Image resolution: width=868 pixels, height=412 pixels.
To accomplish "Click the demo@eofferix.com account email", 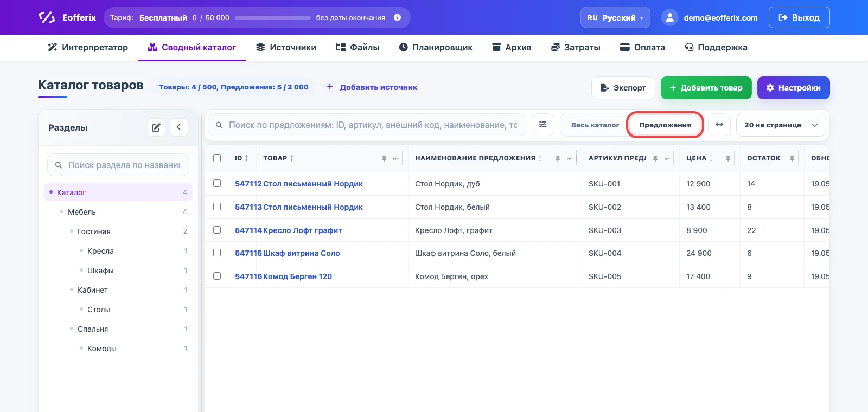I will click(720, 18).
